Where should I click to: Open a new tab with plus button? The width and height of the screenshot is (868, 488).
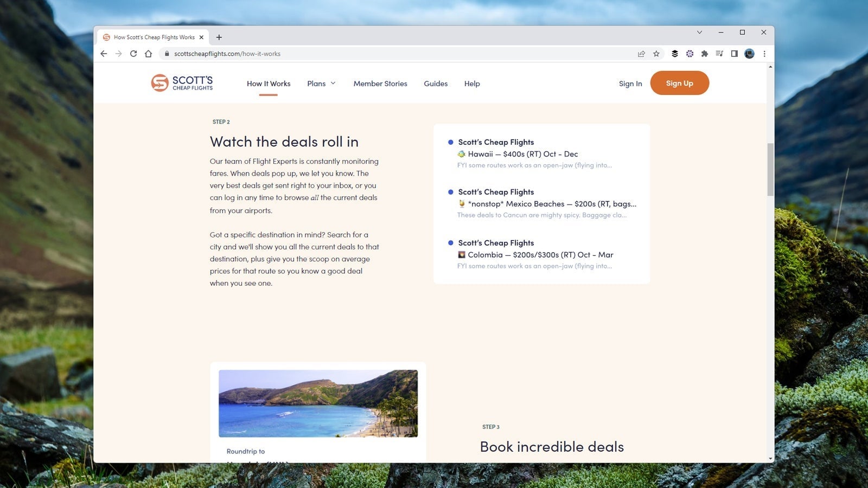tap(219, 37)
